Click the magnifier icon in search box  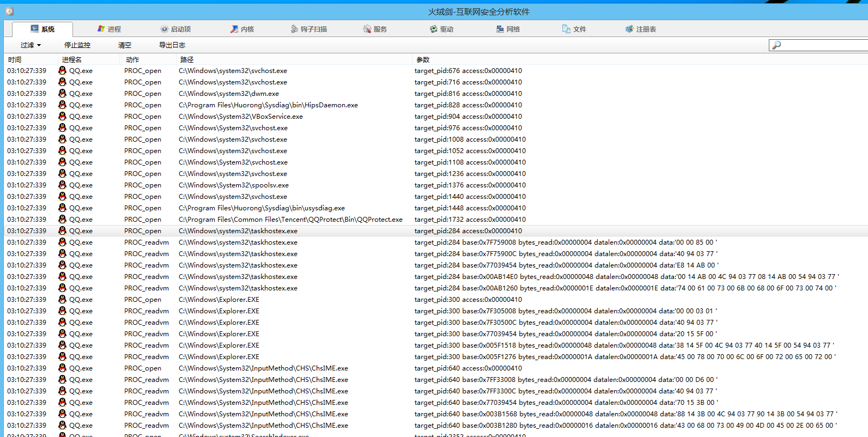click(x=776, y=45)
